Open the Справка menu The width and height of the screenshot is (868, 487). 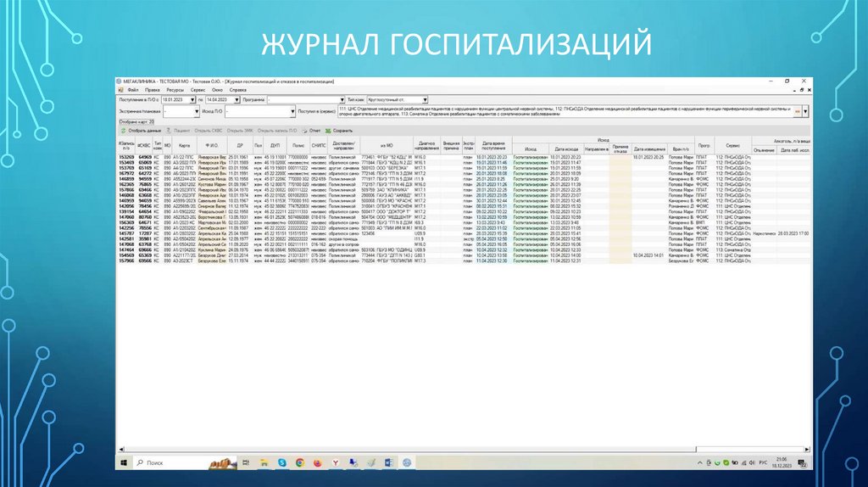tap(238, 90)
